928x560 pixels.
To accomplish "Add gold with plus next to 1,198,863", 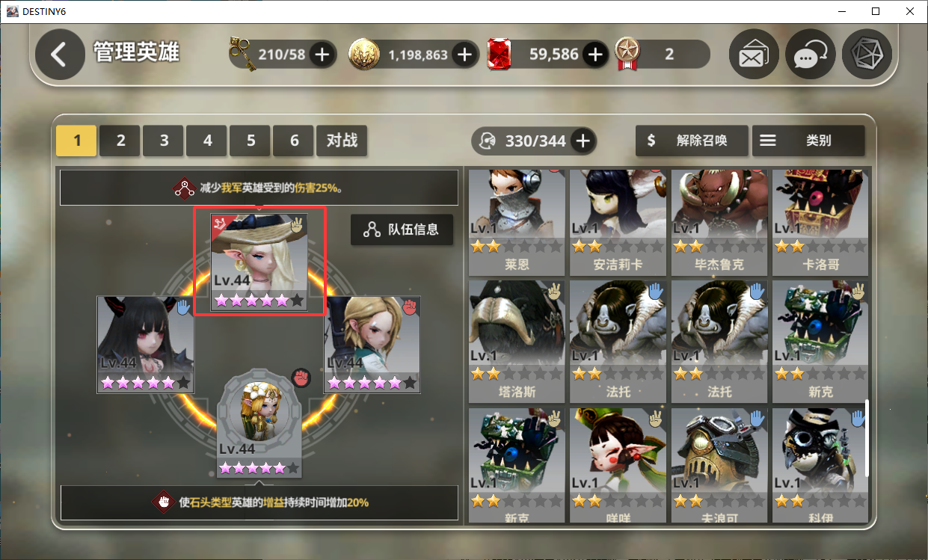I will (464, 55).
